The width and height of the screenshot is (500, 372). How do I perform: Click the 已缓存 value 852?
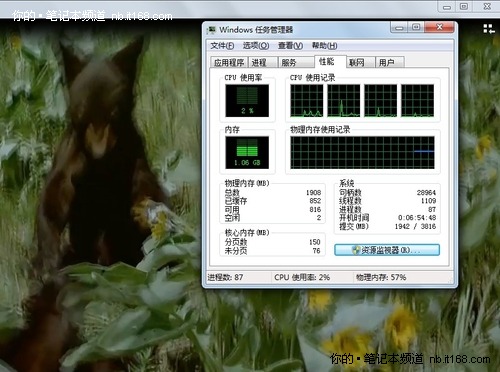coord(315,201)
